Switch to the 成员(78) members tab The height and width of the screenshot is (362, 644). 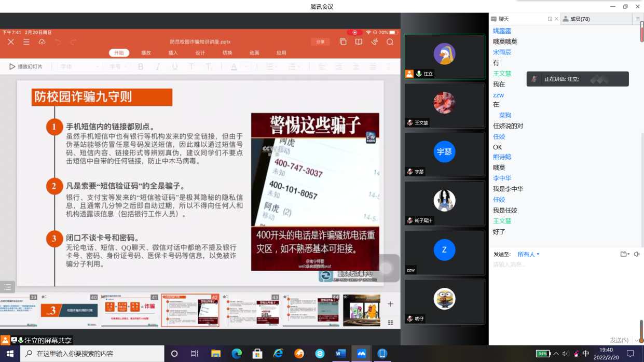pos(579,19)
